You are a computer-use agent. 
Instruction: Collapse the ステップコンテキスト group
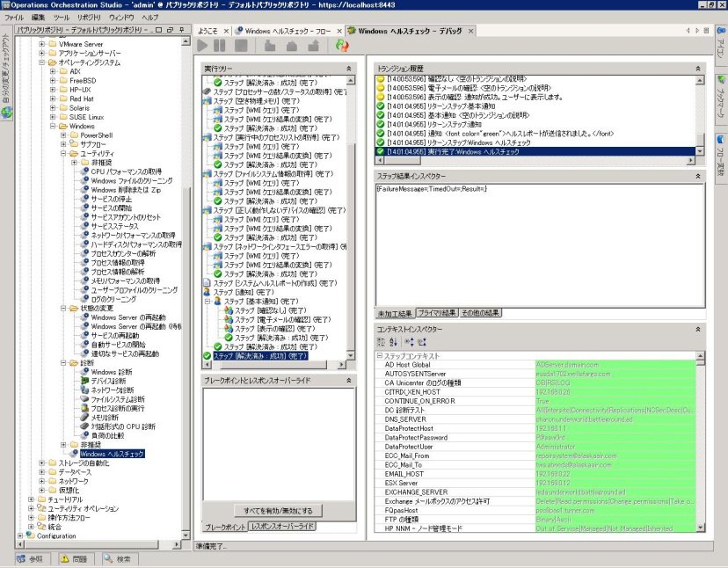pyautogui.click(x=379, y=356)
